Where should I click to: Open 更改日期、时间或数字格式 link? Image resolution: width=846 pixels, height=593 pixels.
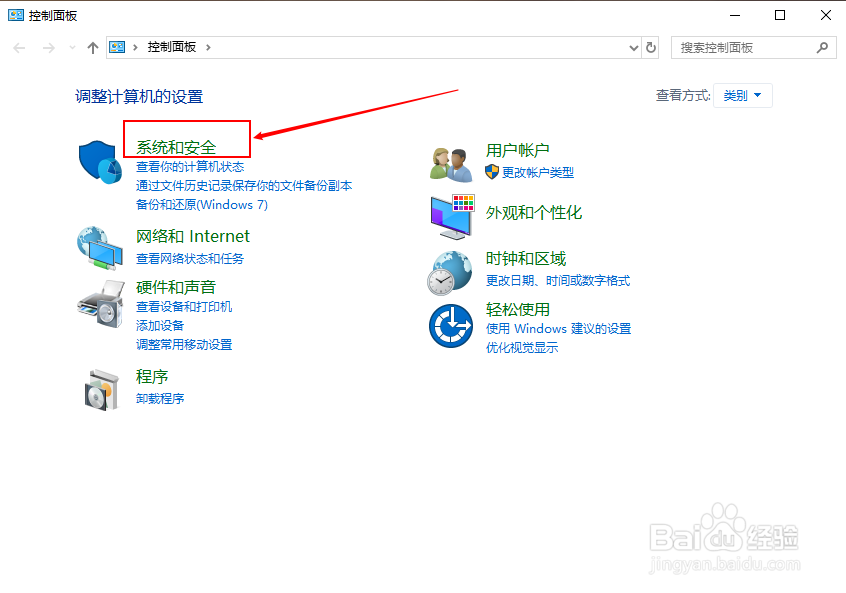tap(558, 281)
